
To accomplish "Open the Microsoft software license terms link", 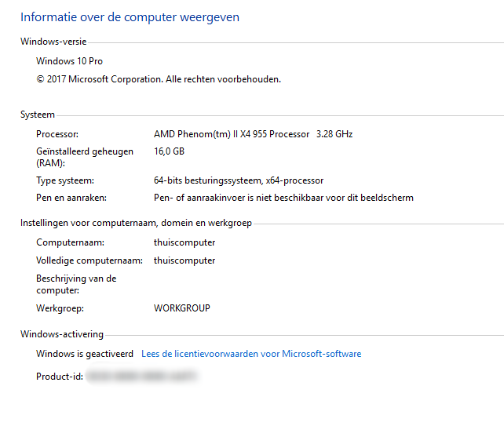I will 251,354.
